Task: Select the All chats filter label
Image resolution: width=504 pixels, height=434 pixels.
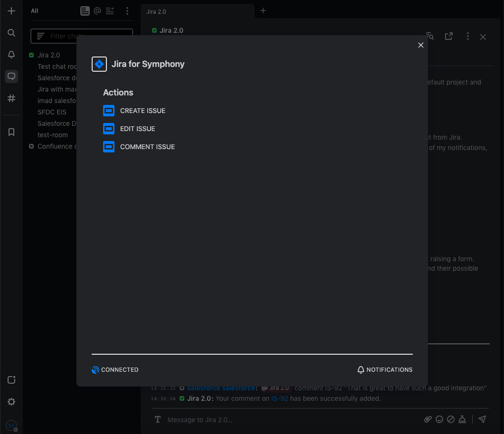Action: click(x=34, y=11)
